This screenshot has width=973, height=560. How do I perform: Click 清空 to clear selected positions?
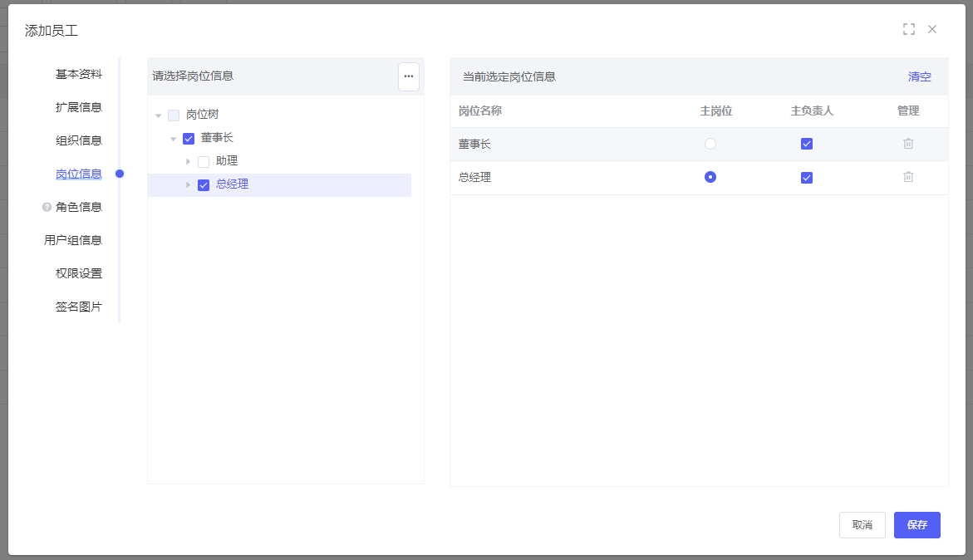(919, 76)
